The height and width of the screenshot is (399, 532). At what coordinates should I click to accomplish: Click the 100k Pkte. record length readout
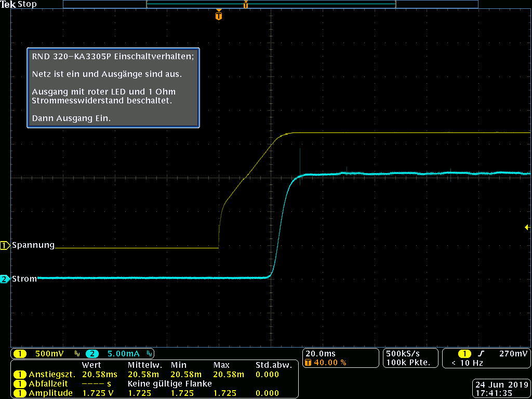coord(408,362)
